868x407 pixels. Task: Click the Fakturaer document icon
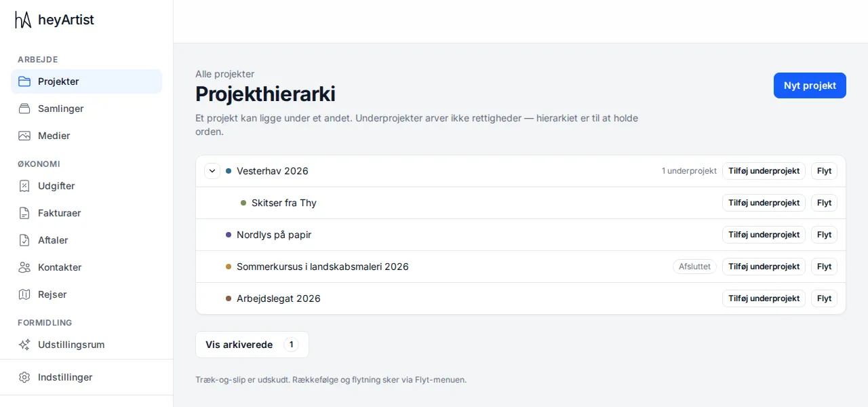point(24,213)
